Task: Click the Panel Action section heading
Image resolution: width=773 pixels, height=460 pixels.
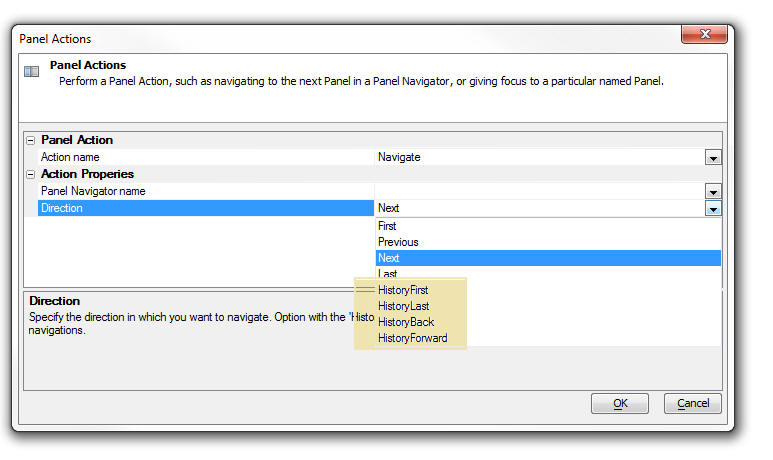Action: tap(77, 140)
